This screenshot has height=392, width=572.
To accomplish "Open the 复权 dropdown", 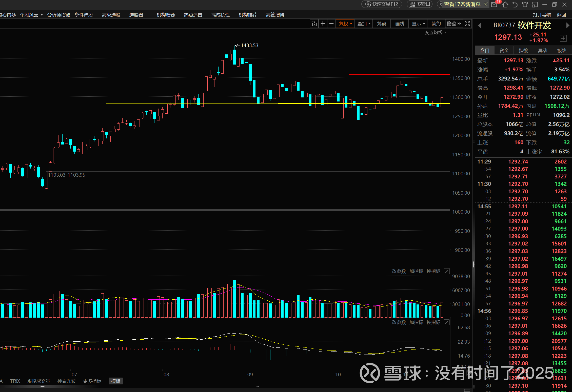I will pos(345,24).
